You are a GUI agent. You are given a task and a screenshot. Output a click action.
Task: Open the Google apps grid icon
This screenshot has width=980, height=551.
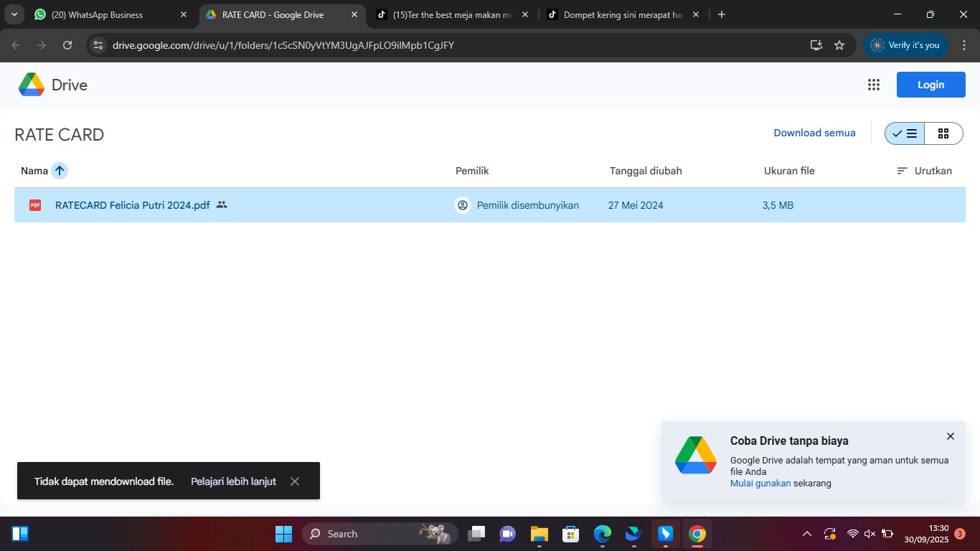(x=873, y=85)
